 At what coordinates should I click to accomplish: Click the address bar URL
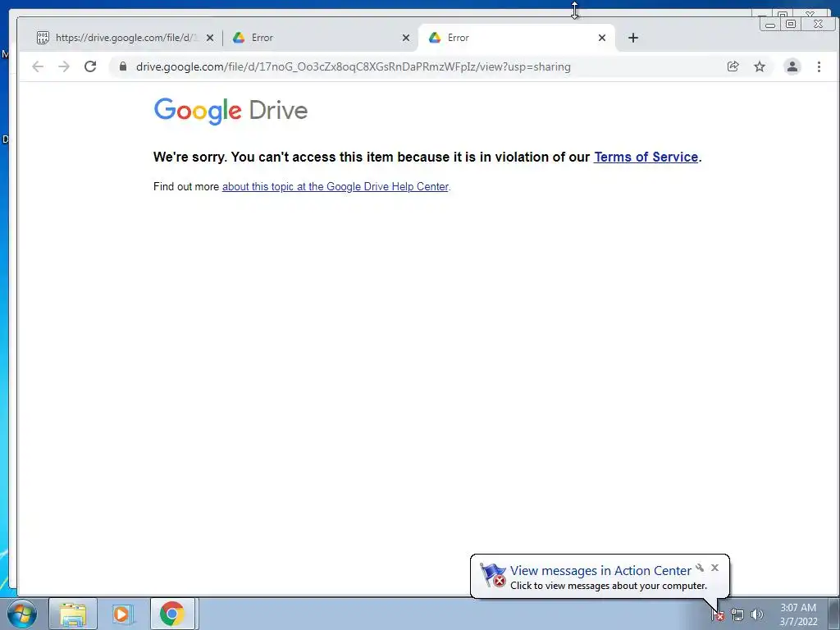[x=354, y=66]
